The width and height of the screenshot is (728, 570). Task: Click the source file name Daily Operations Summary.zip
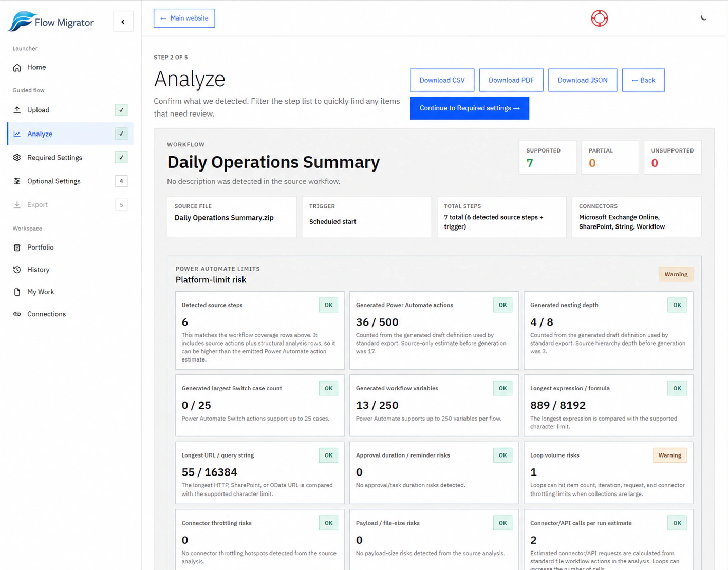(x=224, y=218)
